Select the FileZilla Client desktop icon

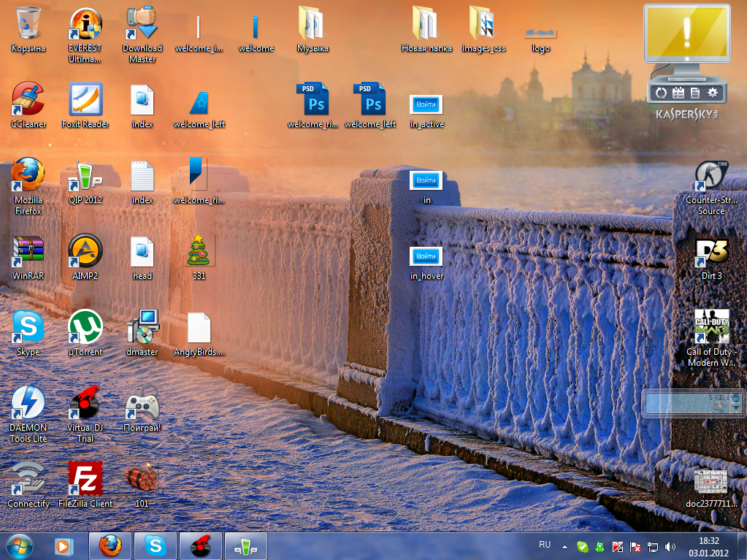(x=85, y=479)
